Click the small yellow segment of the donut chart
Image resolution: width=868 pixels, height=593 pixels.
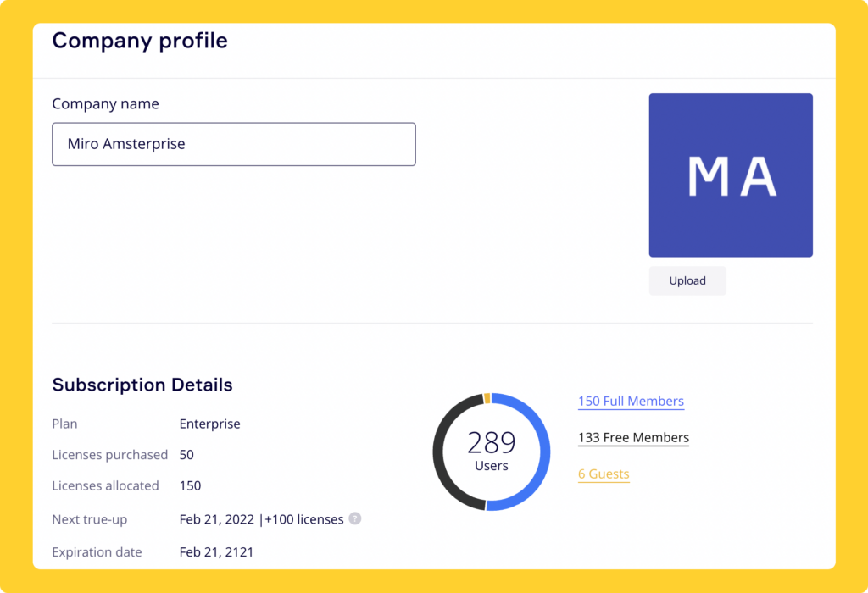point(487,398)
